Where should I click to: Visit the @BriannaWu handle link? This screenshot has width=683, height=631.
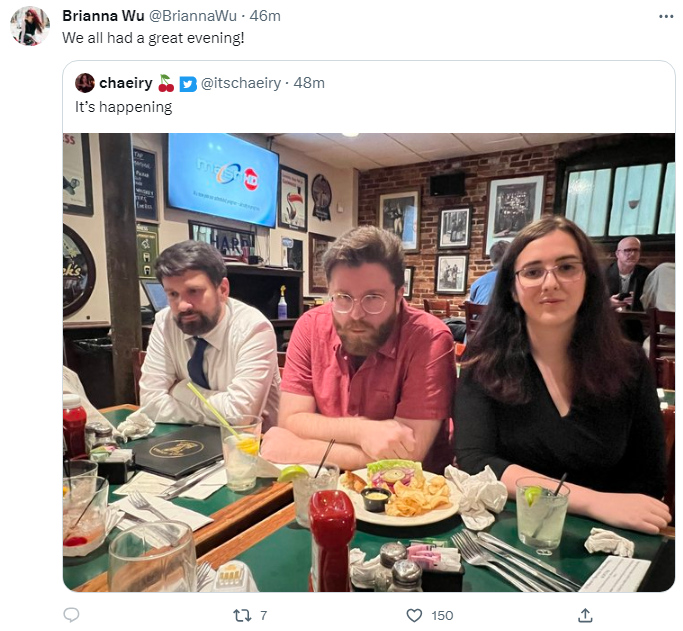tap(193, 16)
